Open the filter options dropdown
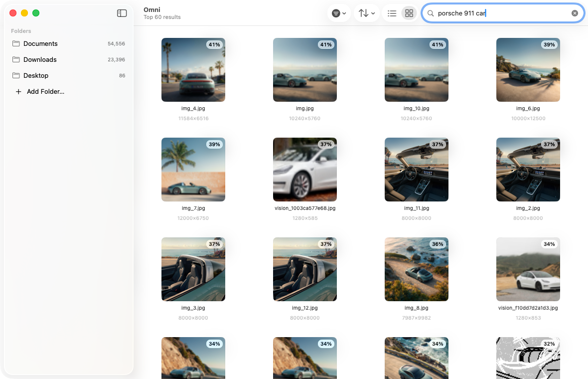This screenshot has height=379, width=588. [x=339, y=13]
